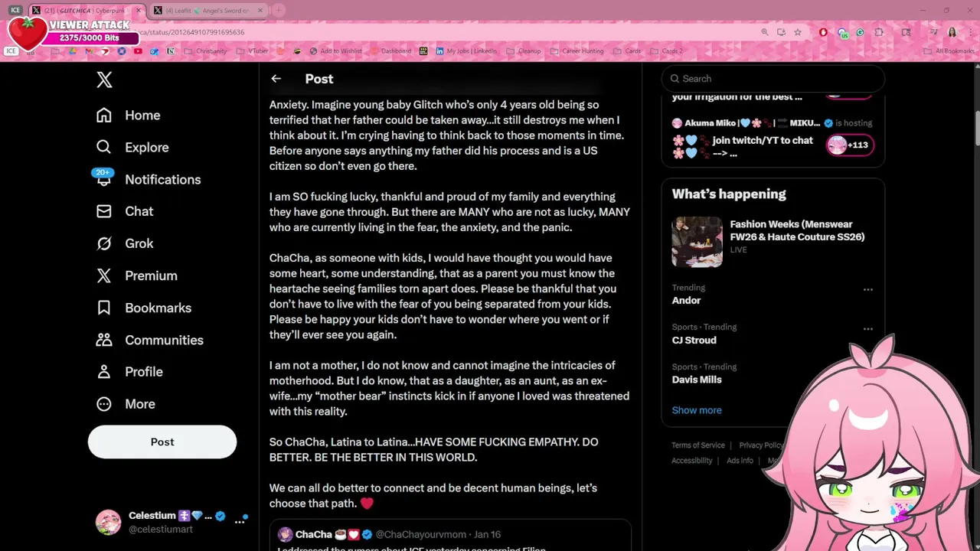Expand the More menu in the sidebar
This screenshot has width=980, height=551.
point(126,404)
